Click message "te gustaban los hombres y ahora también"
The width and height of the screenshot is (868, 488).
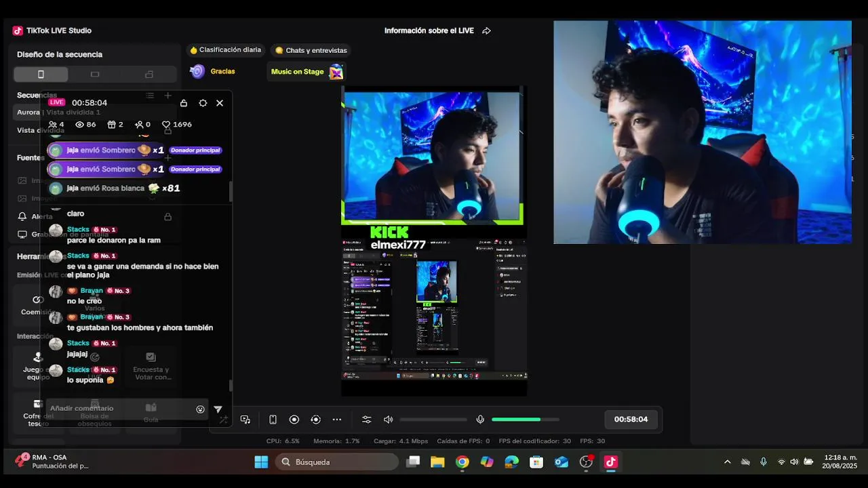[x=140, y=327]
